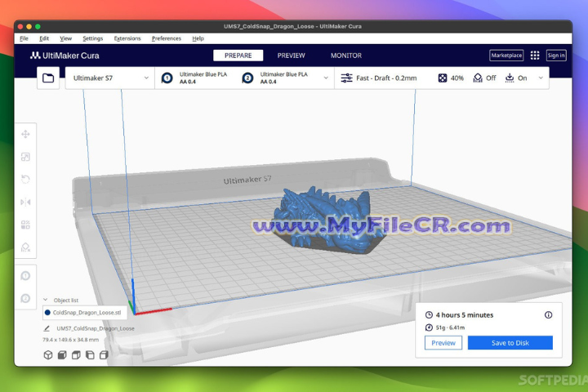Switch to the MONITOR stage tab
This screenshot has height=392, width=588.
tap(346, 56)
